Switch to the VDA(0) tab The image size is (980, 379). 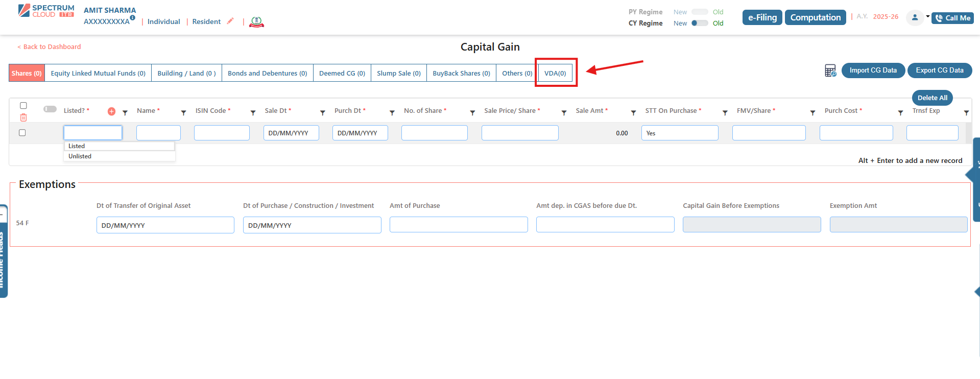[x=555, y=73]
